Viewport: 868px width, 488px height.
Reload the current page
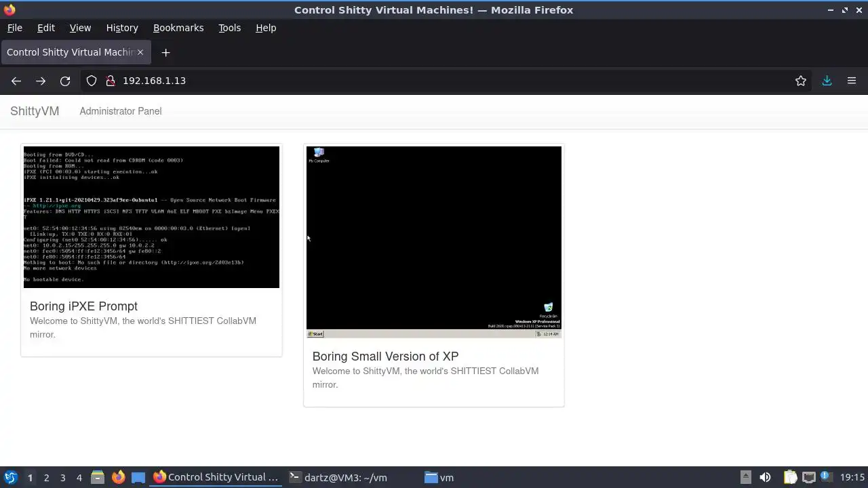coord(65,81)
